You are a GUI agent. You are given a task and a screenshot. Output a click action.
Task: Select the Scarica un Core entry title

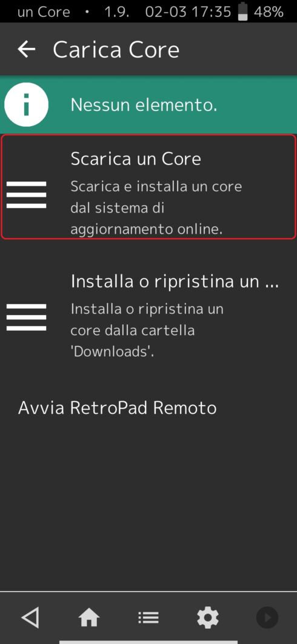pos(136,158)
